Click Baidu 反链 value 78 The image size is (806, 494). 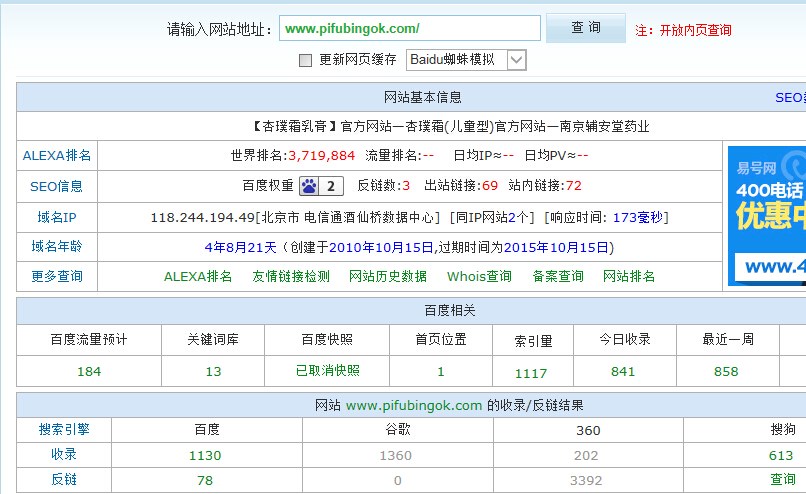205,480
